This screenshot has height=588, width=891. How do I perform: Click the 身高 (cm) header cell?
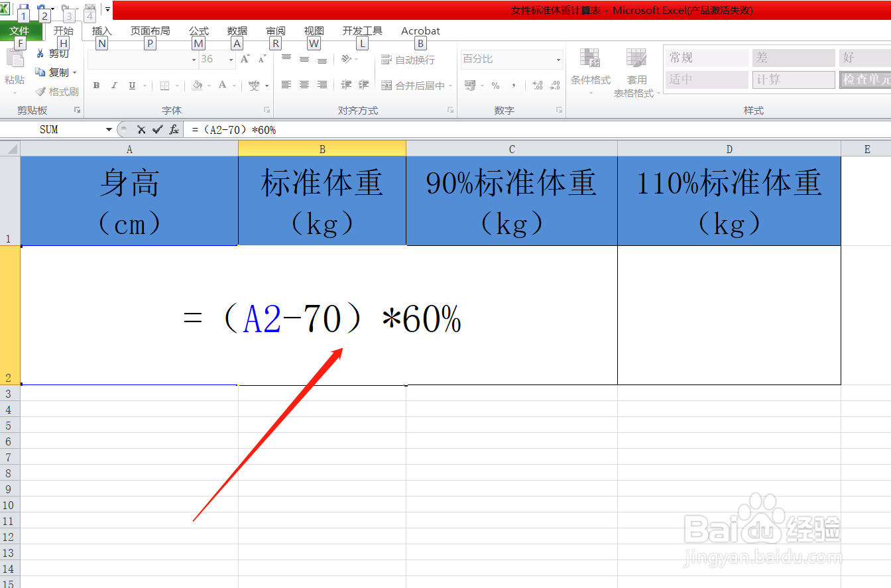129,201
